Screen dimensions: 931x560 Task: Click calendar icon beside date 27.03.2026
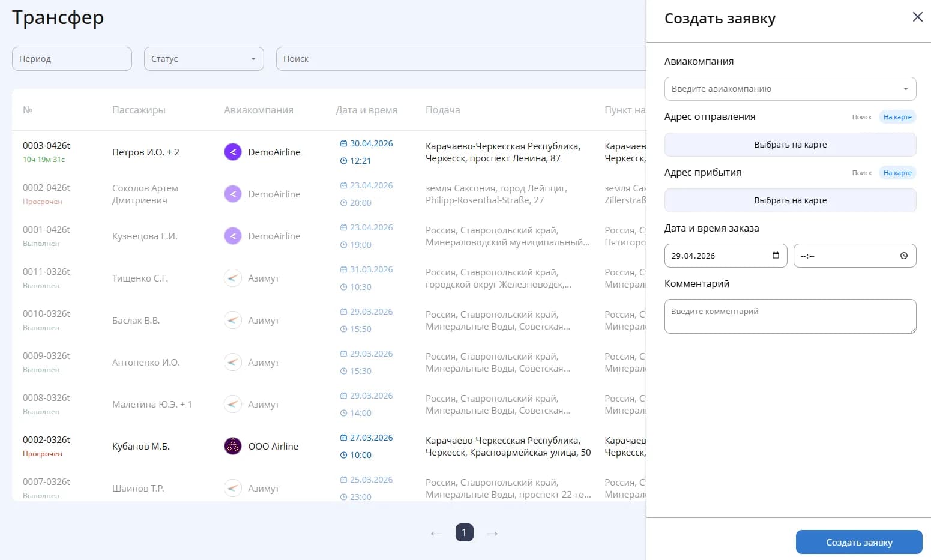click(x=343, y=438)
